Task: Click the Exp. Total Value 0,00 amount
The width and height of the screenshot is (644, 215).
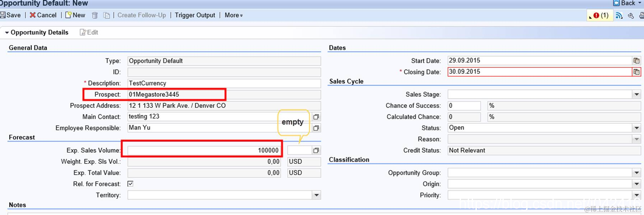Action: tap(204, 173)
